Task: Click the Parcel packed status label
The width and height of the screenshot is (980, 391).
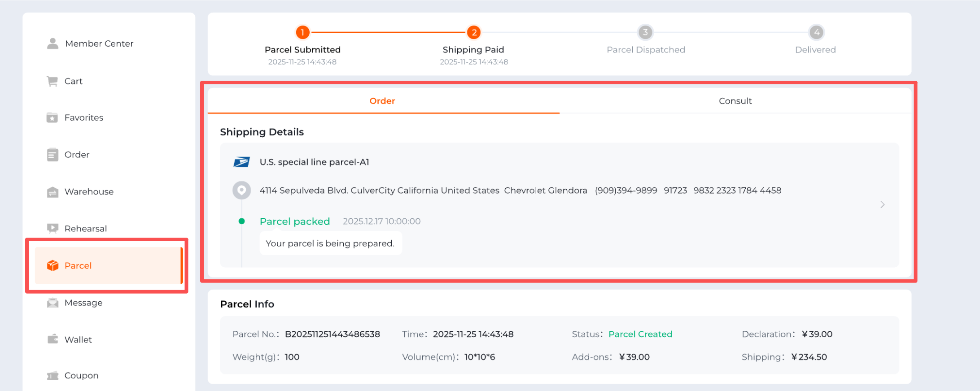Action: (x=295, y=221)
